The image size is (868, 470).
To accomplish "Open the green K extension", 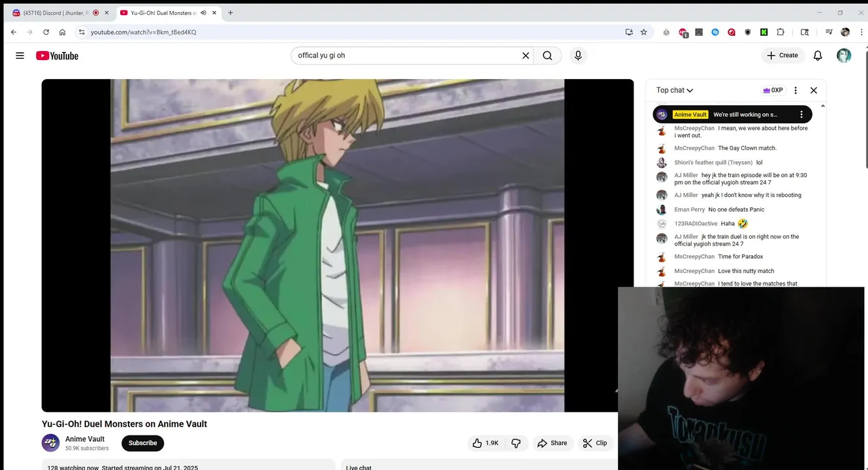I will coord(764,32).
